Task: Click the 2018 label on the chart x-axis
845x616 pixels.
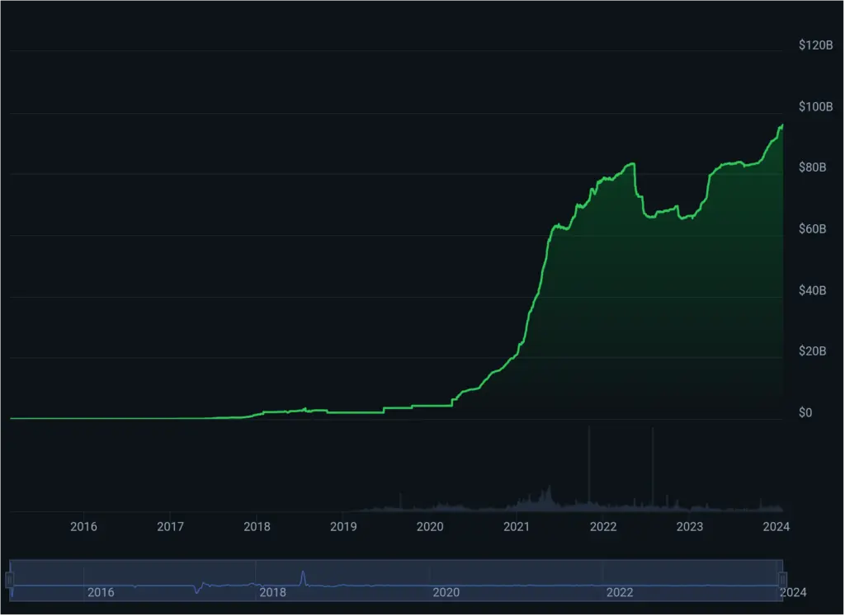Action: tap(257, 526)
